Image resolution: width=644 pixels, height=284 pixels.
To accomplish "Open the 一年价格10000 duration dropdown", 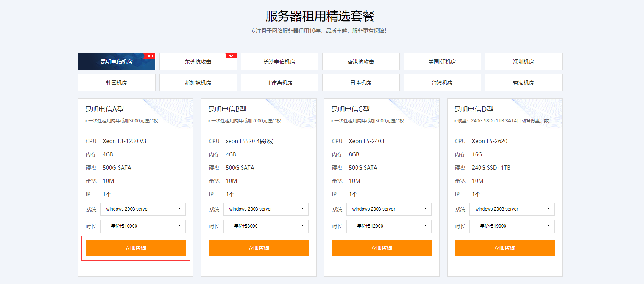I will 143,226.
